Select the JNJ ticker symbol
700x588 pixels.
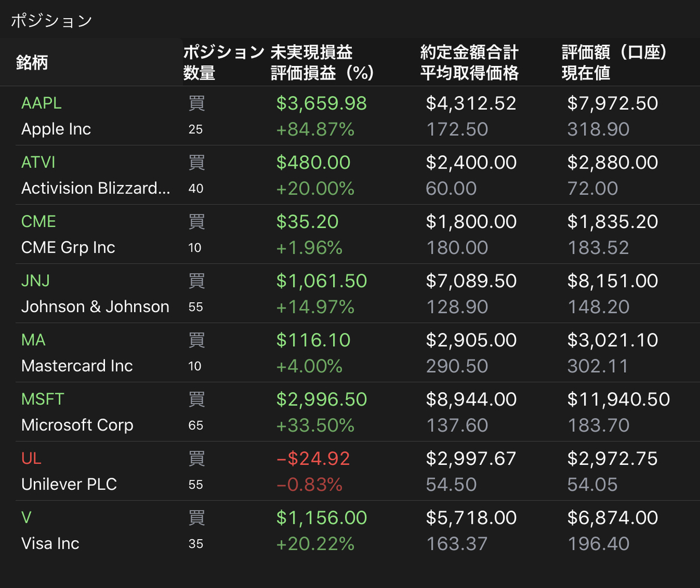point(36,281)
